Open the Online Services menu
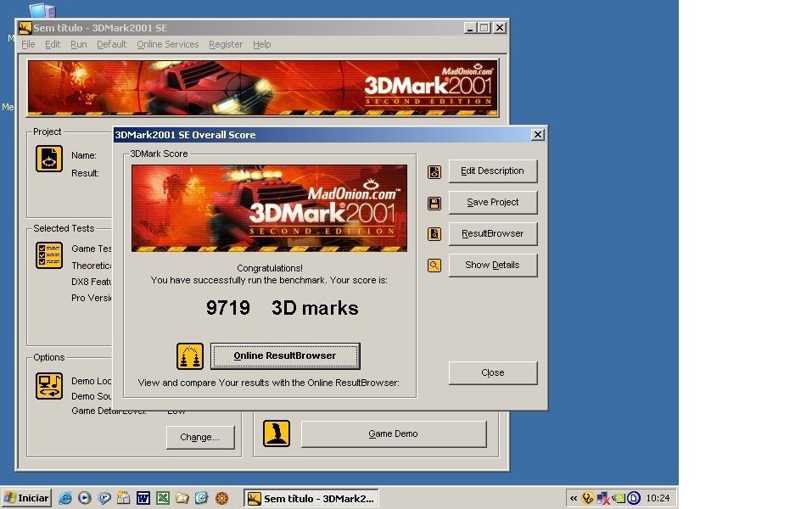 pyautogui.click(x=168, y=44)
